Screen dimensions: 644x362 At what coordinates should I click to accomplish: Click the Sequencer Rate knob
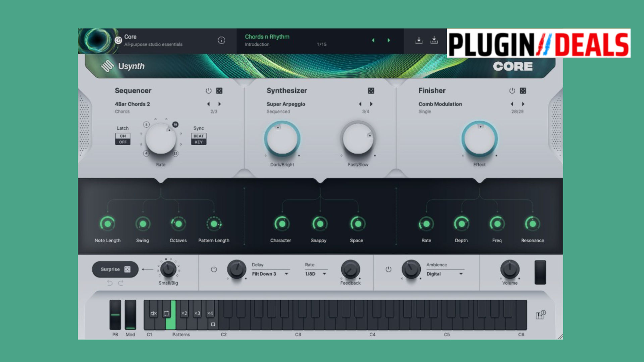pos(161,138)
